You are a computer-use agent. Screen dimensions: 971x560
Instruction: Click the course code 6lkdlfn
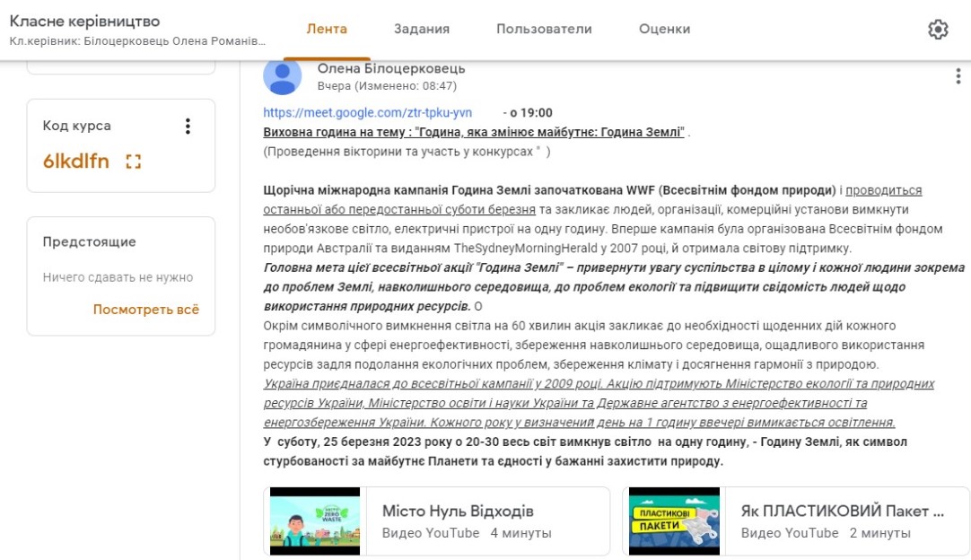pos(76,162)
